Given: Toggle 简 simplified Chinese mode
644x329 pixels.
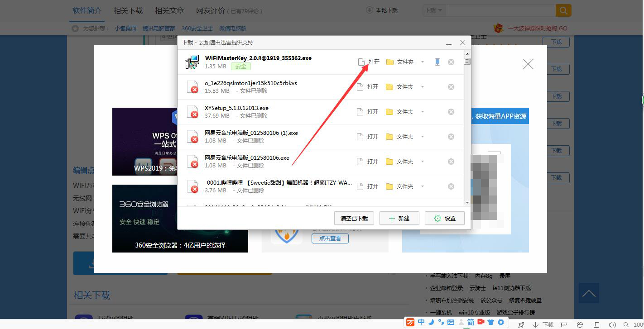Looking at the screenshot, I should pyautogui.click(x=471, y=322).
